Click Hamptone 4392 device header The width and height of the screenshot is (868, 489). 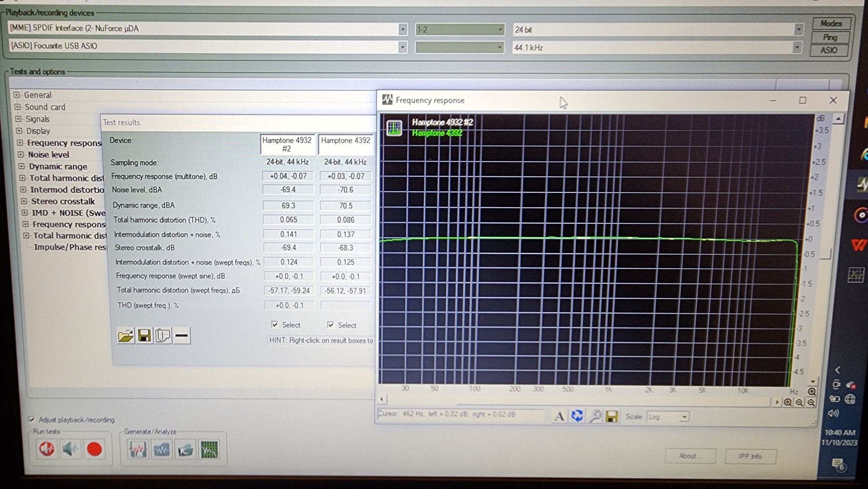coord(345,144)
